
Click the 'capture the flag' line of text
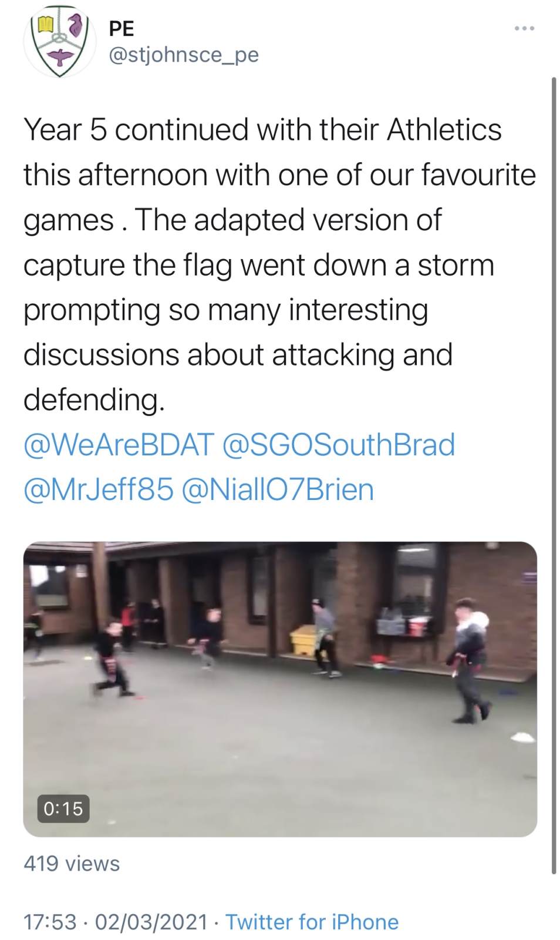coord(259,265)
